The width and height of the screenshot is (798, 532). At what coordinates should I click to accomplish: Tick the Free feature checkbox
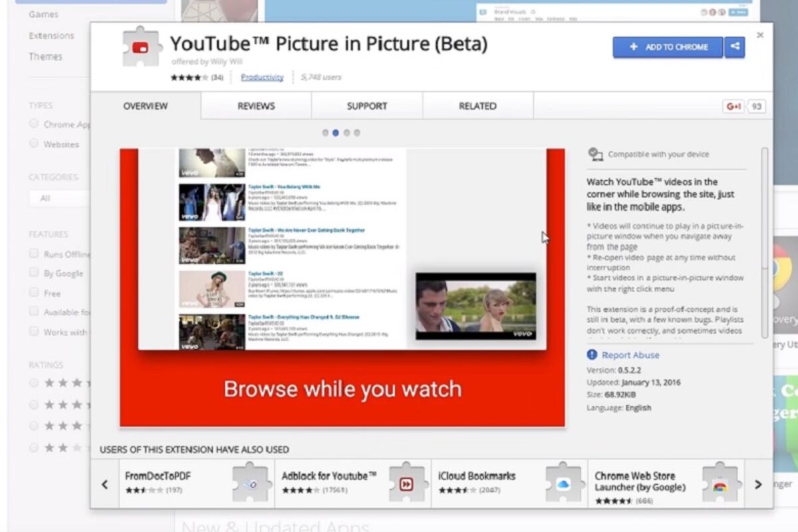coord(34,293)
